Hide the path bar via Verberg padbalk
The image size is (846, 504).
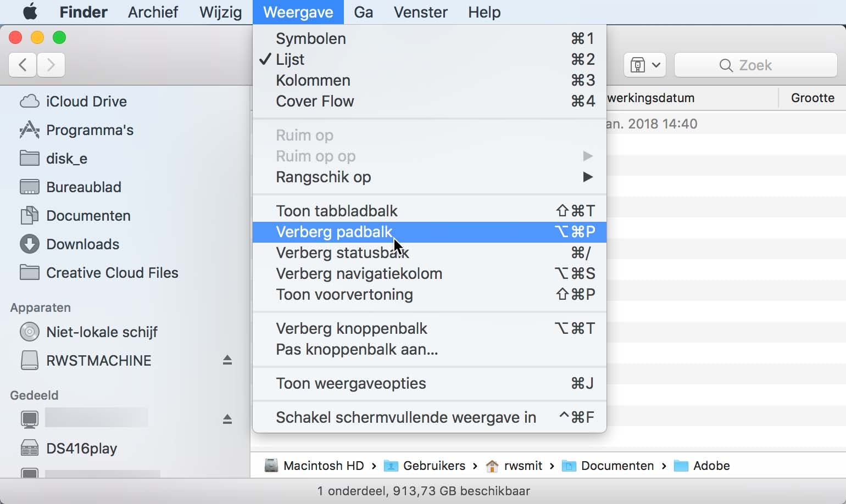tap(334, 232)
